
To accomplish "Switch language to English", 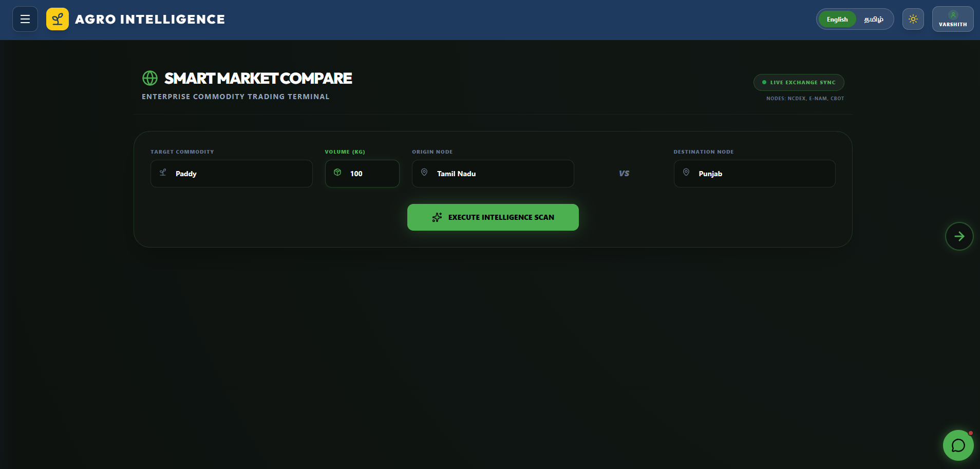I will [x=837, y=19].
